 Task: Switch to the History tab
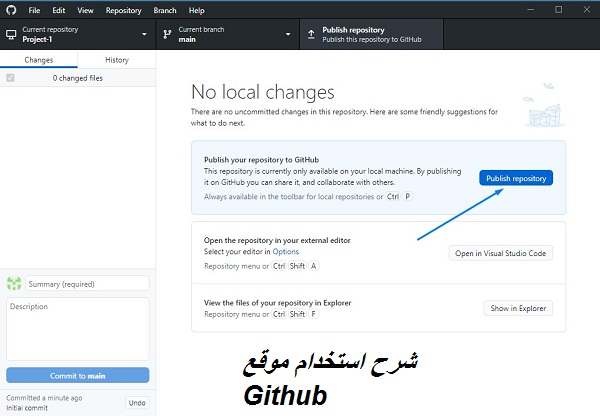coord(117,60)
